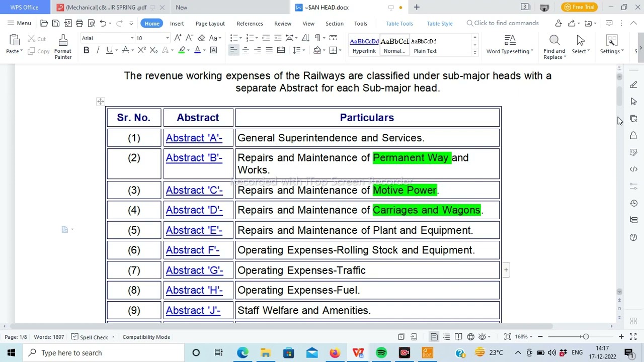
Task: Enter full screen mode icon
Action: pyautogui.click(x=633, y=337)
